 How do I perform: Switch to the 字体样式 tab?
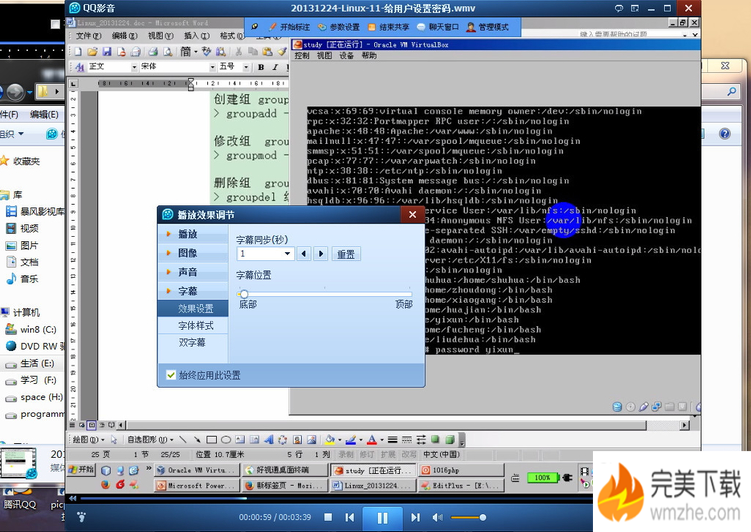click(x=195, y=326)
